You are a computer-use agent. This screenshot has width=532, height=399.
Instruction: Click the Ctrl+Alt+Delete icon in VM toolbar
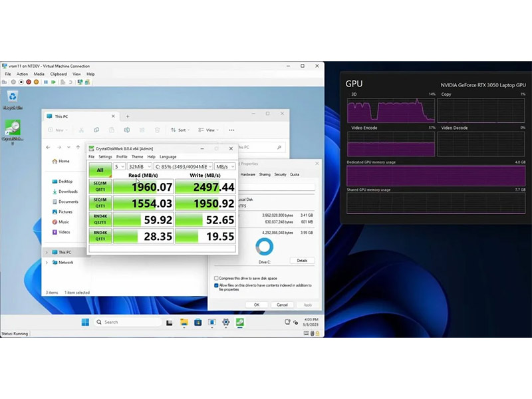[x=5, y=82]
